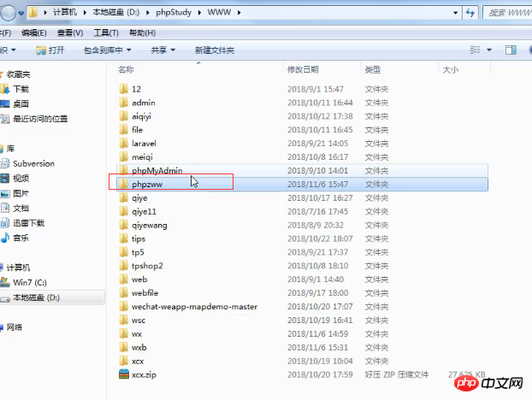Click 本地磁盘 (D:) in address breadcrumb
This screenshot has width=532, height=400.
coord(116,12)
